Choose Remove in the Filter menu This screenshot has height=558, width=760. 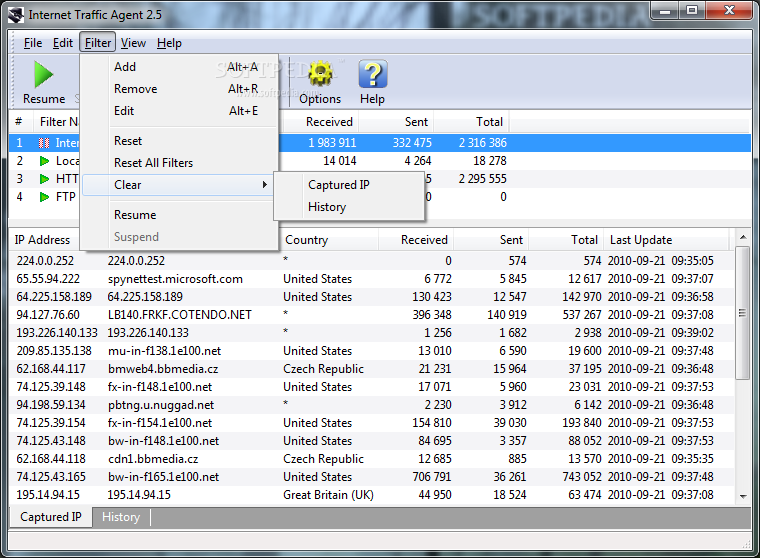180,89
